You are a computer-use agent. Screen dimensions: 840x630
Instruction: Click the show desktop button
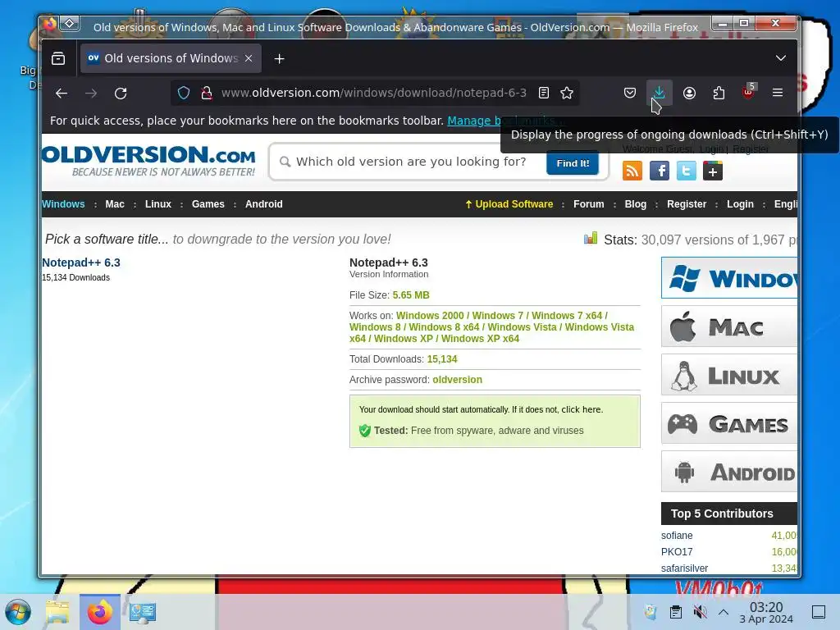819,612
